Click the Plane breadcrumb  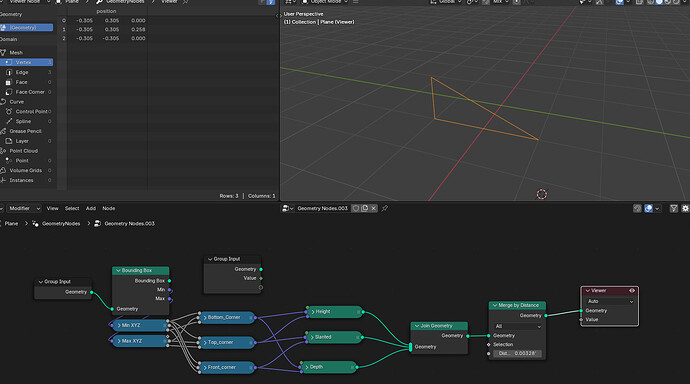pos(11,223)
